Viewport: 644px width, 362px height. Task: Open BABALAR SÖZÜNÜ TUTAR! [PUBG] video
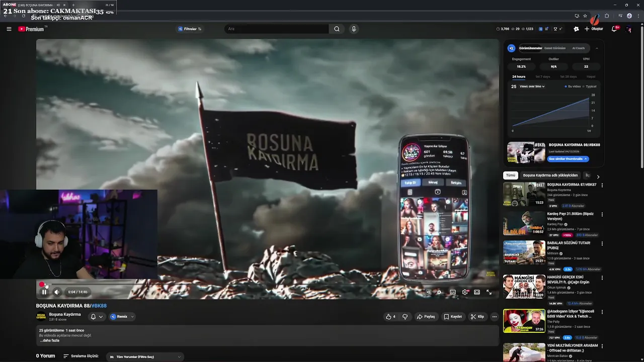pos(524,252)
